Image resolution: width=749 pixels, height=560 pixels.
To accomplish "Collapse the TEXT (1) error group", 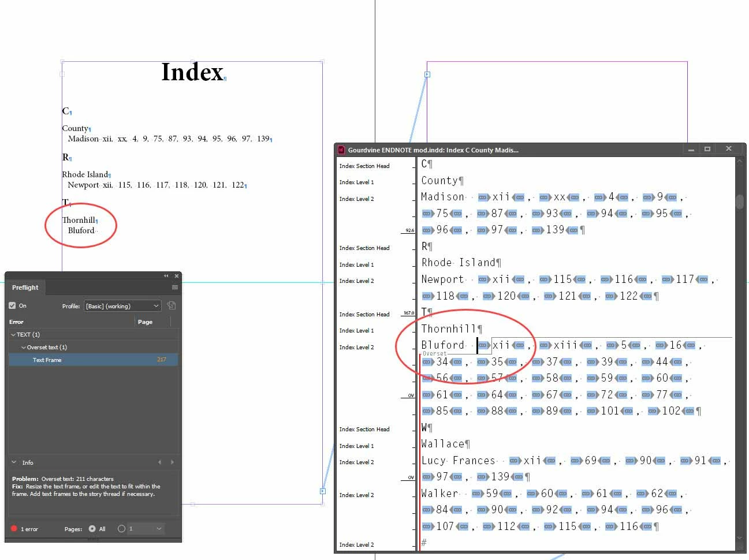I will tap(13, 335).
